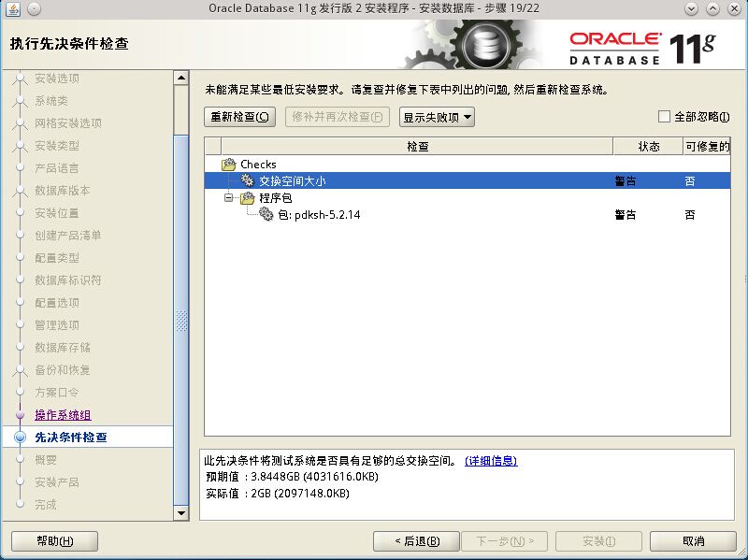Click 否 in the 交换空间大小 row
The height and width of the screenshot is (560, 748).
point(690,180)
